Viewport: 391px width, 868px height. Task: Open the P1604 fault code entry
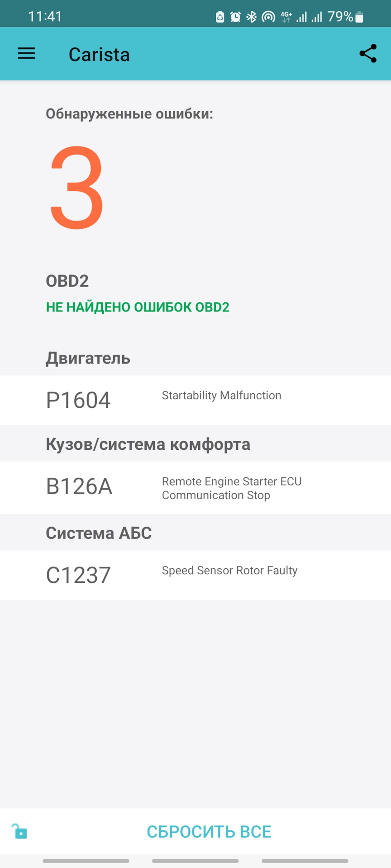tap(78, 400)
